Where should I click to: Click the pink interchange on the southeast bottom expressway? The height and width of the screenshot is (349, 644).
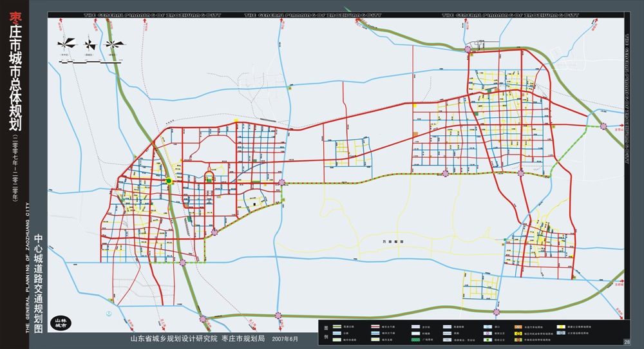coord(497,312)
